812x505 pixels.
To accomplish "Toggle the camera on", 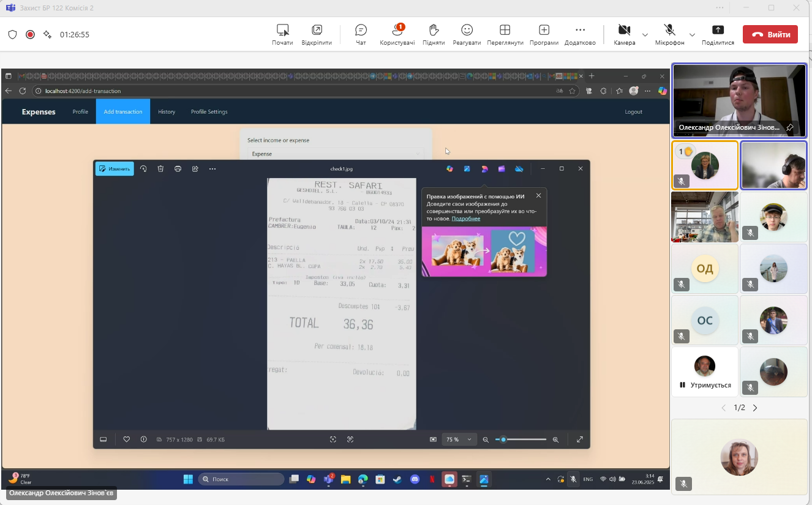I will pyautogui.click(x=624, y=31).
